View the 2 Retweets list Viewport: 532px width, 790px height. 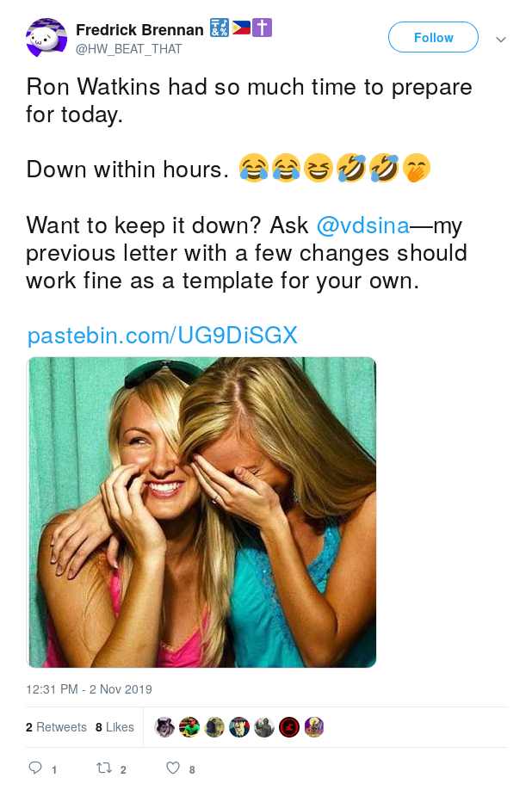click(56, 727)
